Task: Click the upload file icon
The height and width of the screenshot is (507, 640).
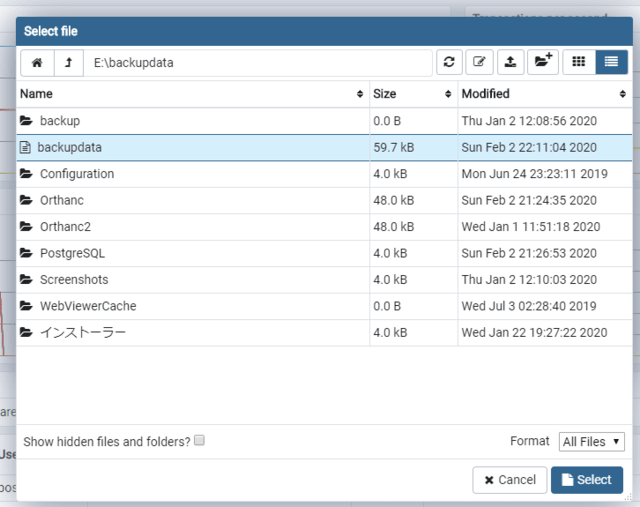Action: pyautogui.click(x=510, y=62)
